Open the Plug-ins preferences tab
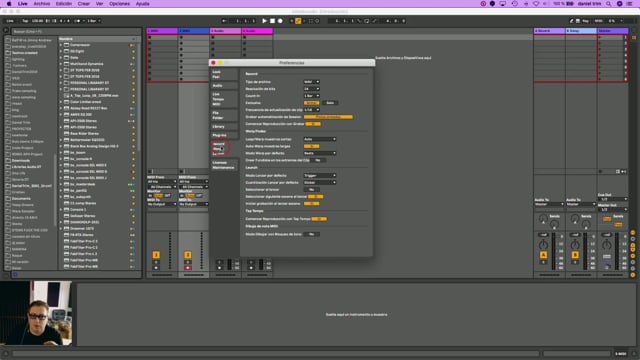The image size is (640, 360). point(224,135)
